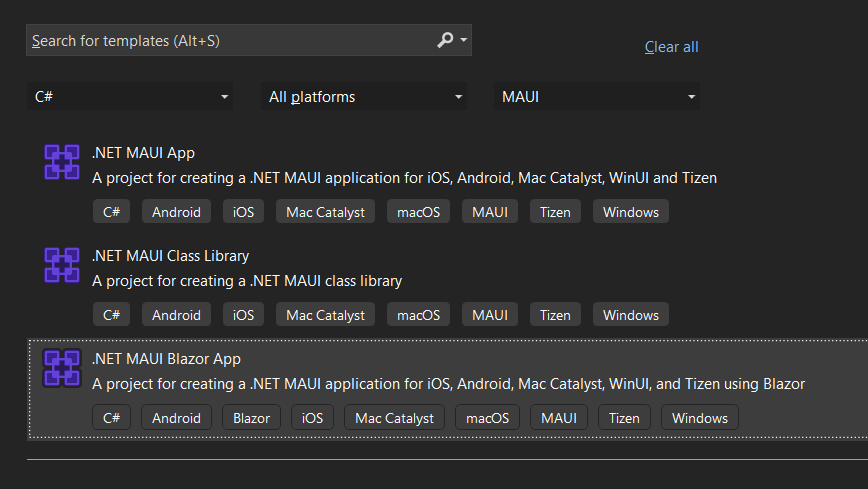Focus the Search for templates field
This screenshot has width=868, height=489.
tap(249, 40)
